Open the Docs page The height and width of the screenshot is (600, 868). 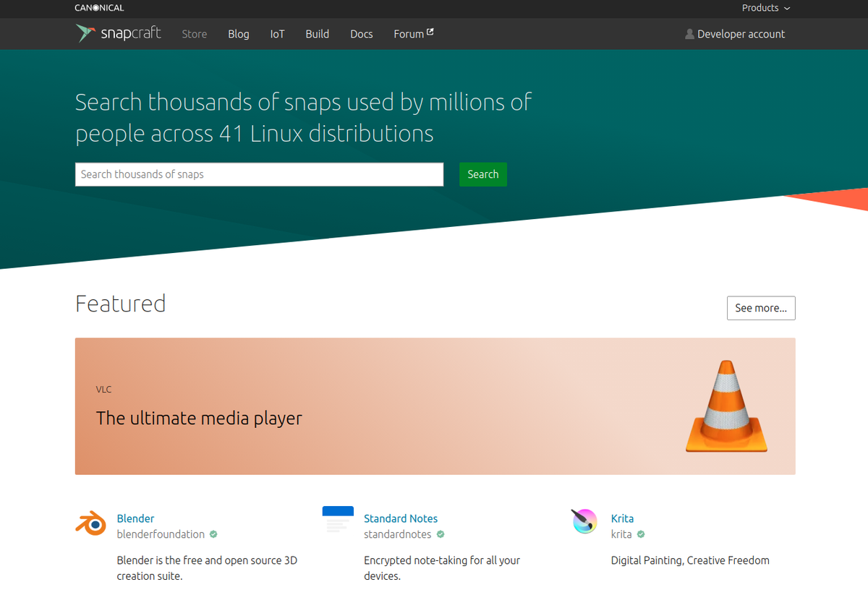[362, 34]
